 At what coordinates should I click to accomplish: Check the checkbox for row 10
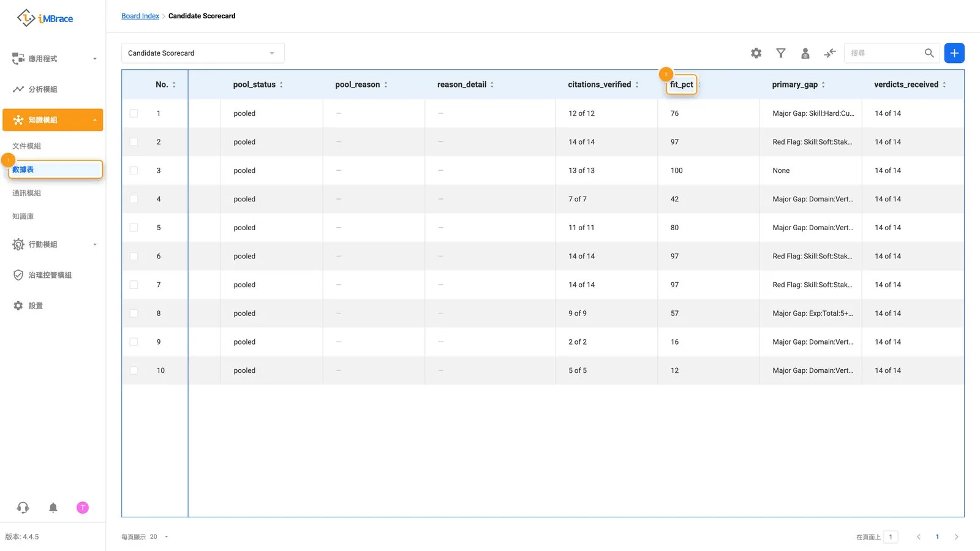point(134,370)
